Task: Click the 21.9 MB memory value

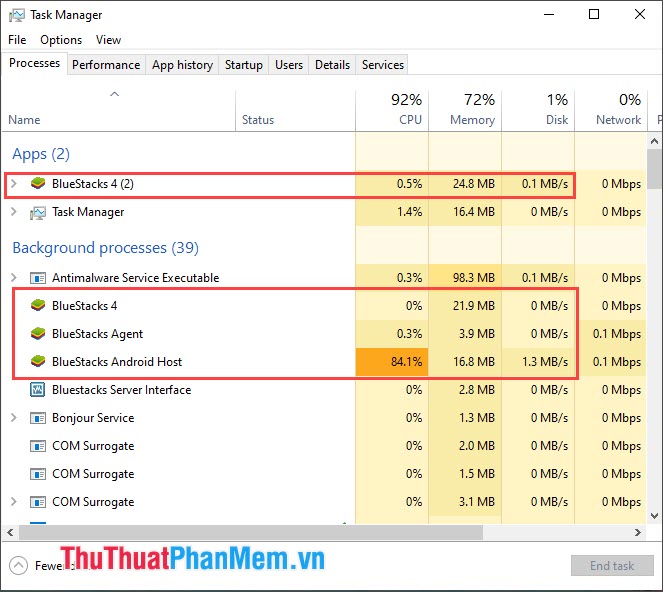Action: tap(474, 306)
